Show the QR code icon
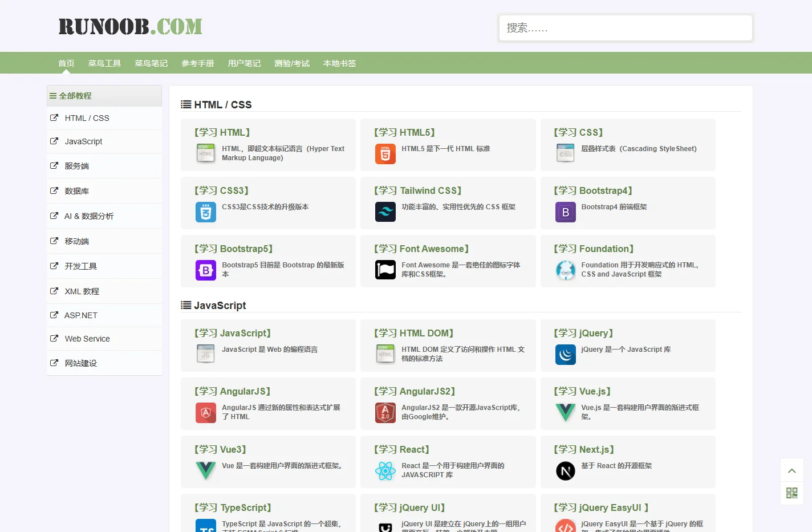Image resolution: width=812 pixels, height=532 pixels. point(791,493)
